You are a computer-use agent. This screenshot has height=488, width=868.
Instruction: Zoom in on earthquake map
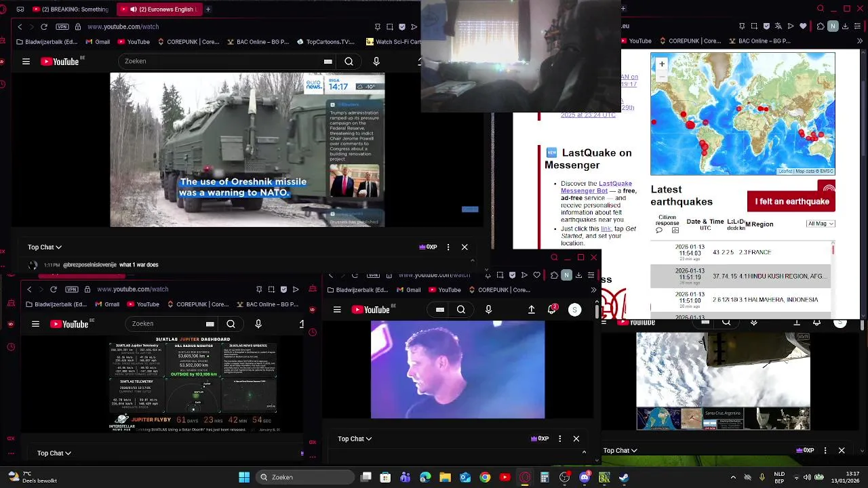pos(662,64)
